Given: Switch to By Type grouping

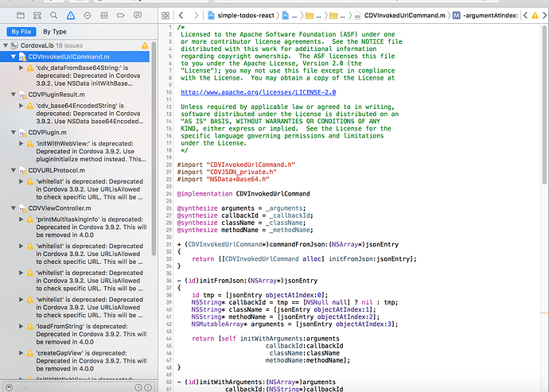Looking at the screenshot, I should point(55,32).
